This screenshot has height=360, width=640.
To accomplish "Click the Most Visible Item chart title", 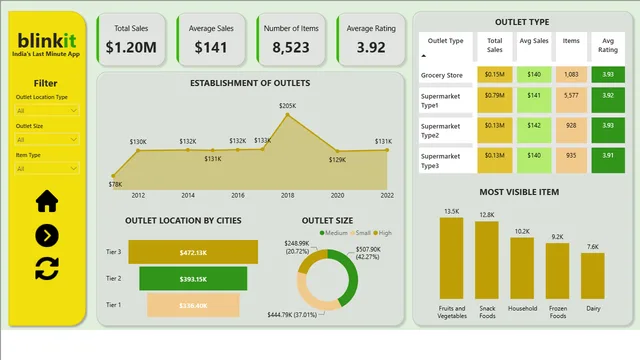I will pyautogui.click(x=519, y=192).
